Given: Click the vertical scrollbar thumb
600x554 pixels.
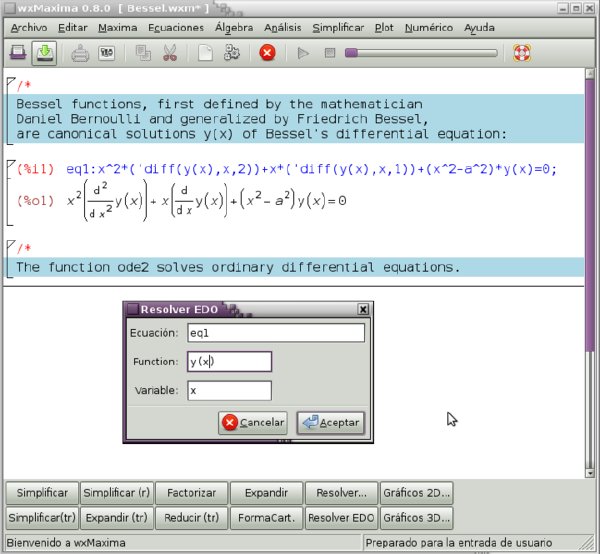Looking at the screenshot, I should tap(590, 214).
